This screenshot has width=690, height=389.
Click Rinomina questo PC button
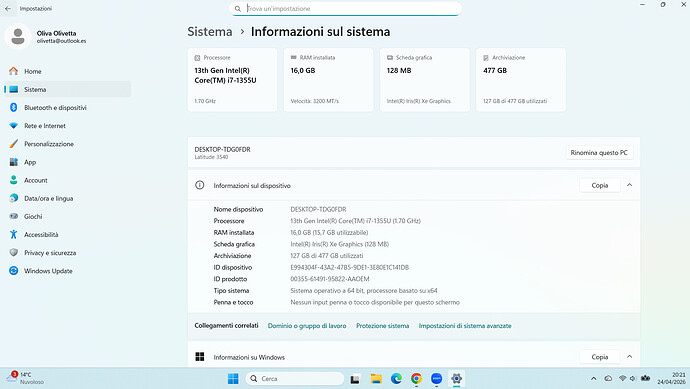tap(599, 153)
